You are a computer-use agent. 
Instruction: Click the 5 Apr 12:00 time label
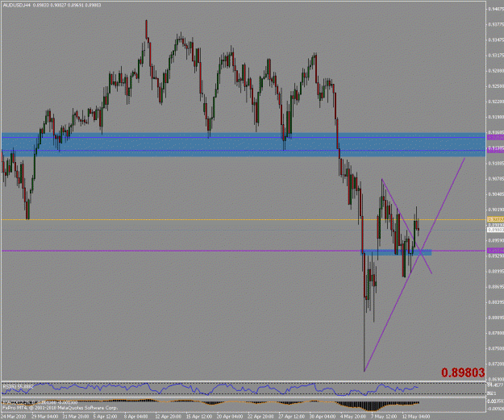[106, 417]
